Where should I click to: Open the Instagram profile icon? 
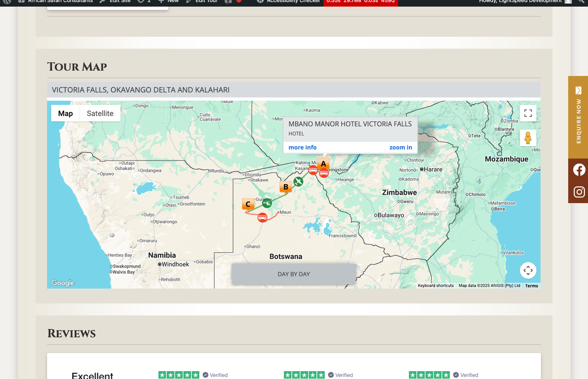[x=579, y=192]
